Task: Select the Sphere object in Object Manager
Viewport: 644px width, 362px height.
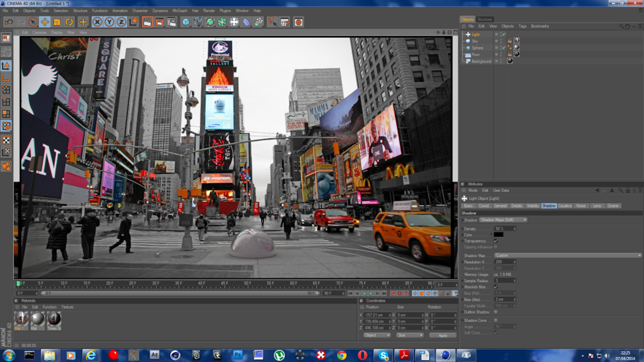Action: pyautogui.click(x=477, y=48)
